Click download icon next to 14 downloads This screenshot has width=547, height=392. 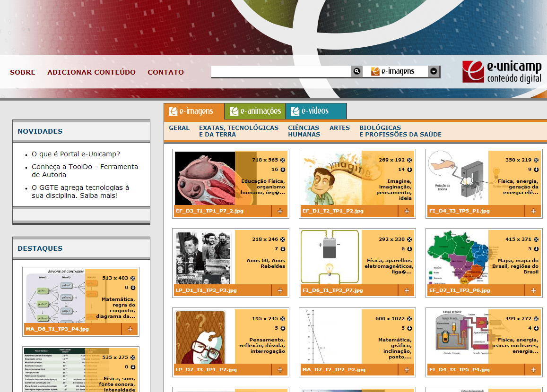tap(409, 170)
